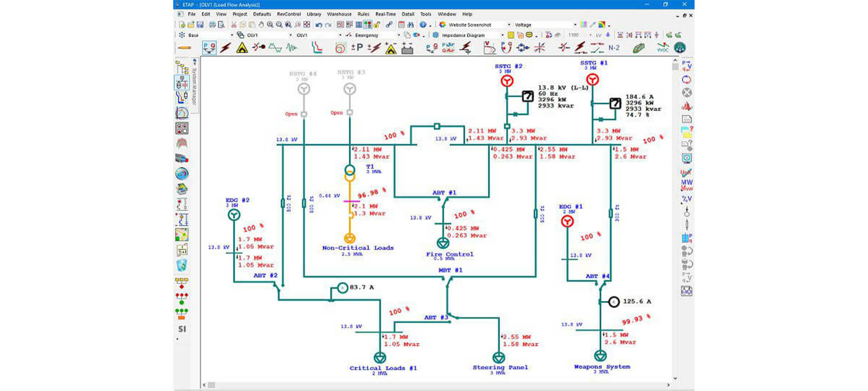Toggle the %V voltage display icon
This screenshot has height=391, width=868.
coord(687,198)
